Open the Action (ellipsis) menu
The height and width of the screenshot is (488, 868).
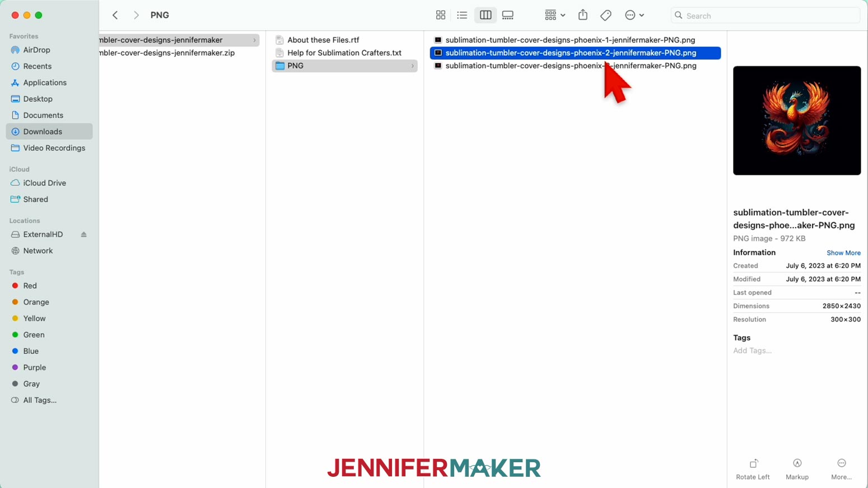click(x=634, y=15)
